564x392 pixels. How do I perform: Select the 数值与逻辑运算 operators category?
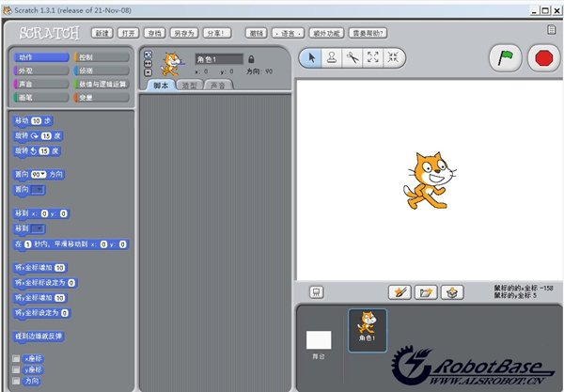[102, 84]
